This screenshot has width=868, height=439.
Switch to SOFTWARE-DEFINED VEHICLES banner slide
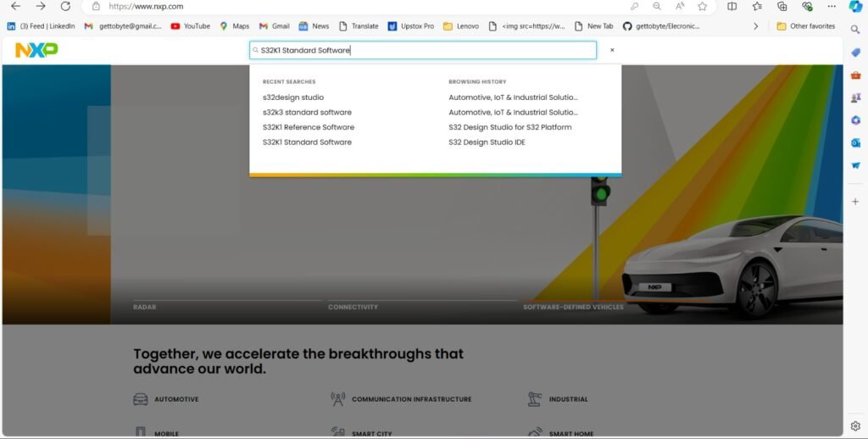pyautogui.click(x=574, y=307)
